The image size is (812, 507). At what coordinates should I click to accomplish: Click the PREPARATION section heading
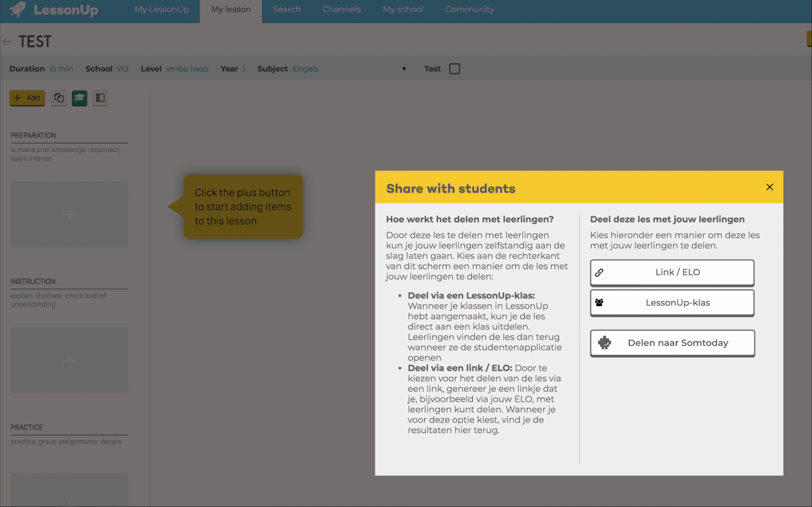coord(33,135)
